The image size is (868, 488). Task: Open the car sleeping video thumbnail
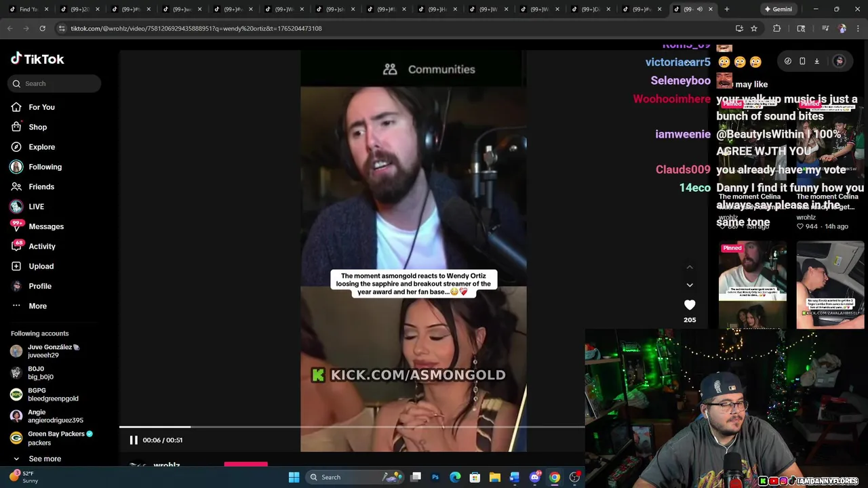click(830, 285)
